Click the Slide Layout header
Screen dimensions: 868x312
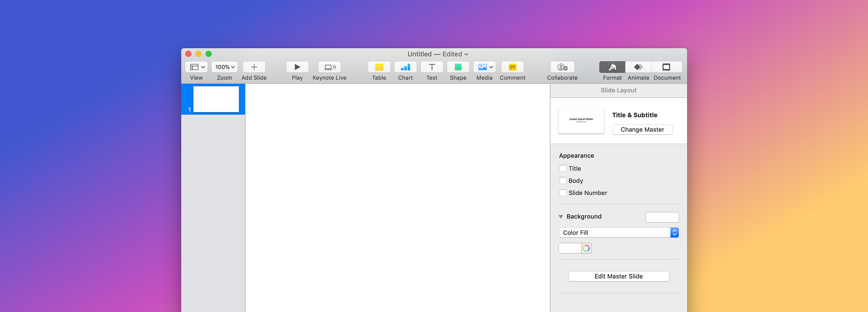point(618,90)
